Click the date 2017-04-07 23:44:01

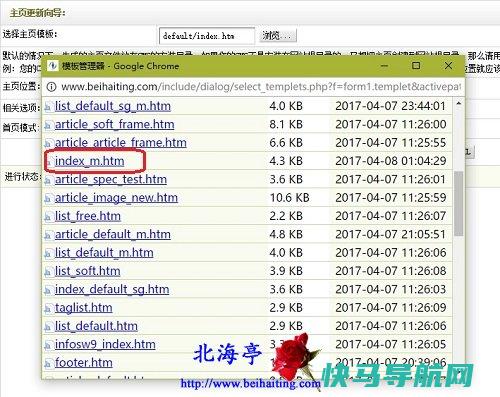pyautogui.click(x=391, y=106)
